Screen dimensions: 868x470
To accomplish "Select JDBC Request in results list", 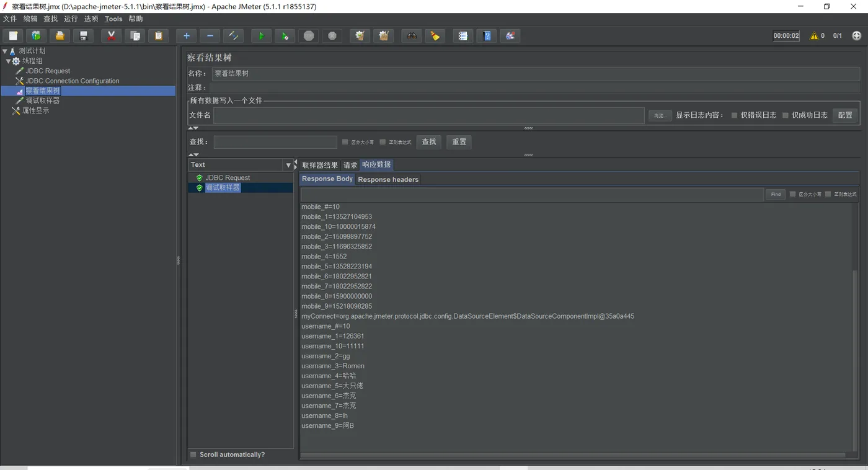I will [228, 178].
